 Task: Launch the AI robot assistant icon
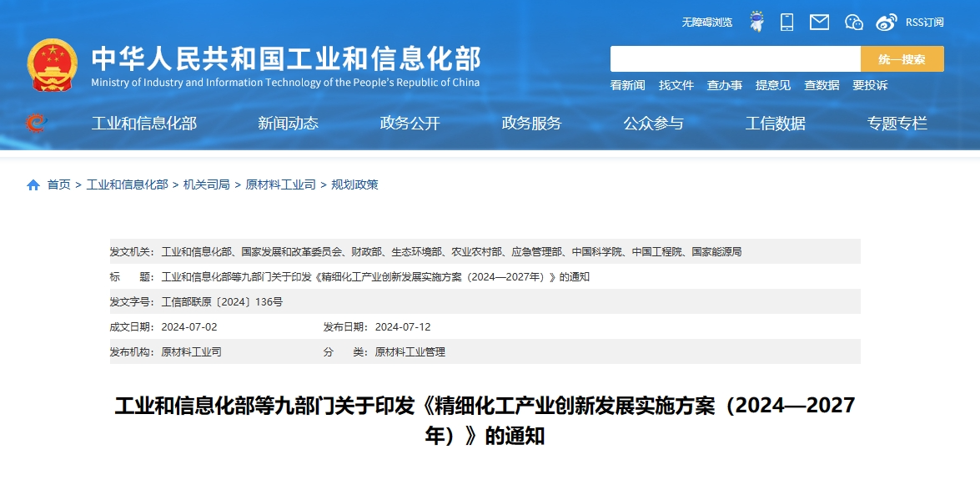[756, 22]
